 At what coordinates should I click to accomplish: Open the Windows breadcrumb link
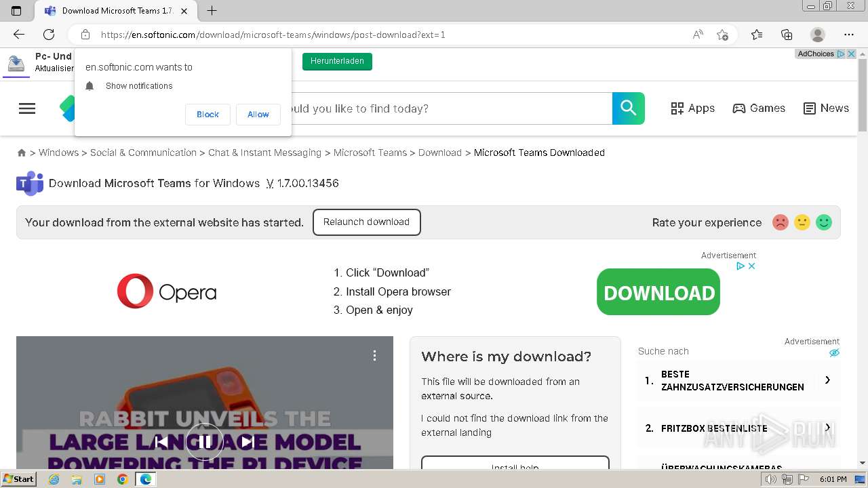pos(58,152)
